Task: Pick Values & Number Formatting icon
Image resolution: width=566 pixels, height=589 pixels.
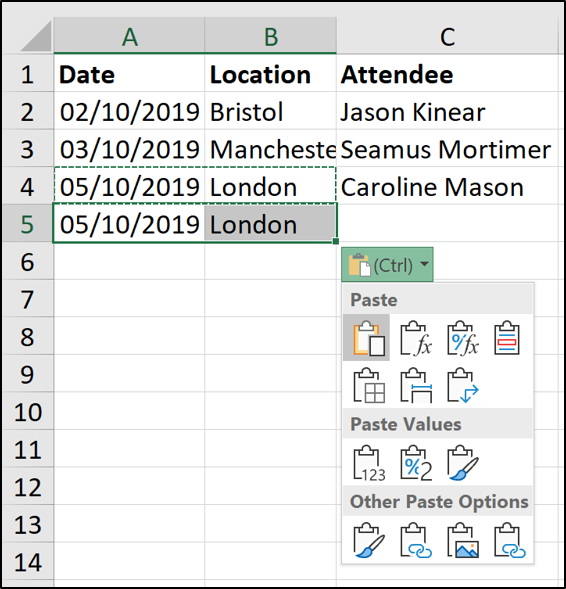Action: 415,463
